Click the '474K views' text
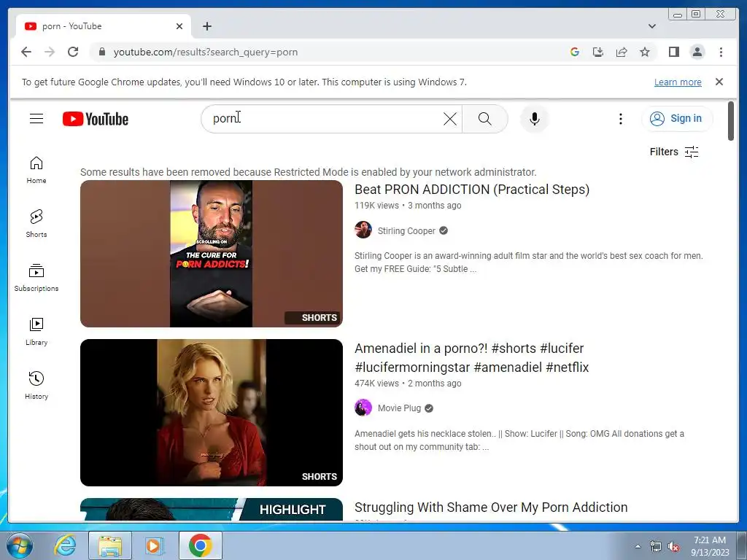The height and width of the screenshot is (560, 747). click(376, 384)
